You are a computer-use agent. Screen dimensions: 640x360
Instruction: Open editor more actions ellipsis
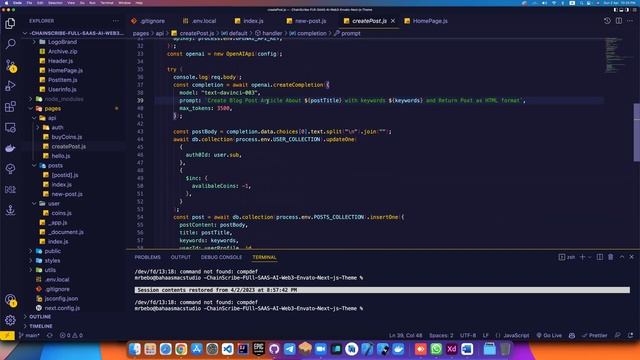pos(630,21)
